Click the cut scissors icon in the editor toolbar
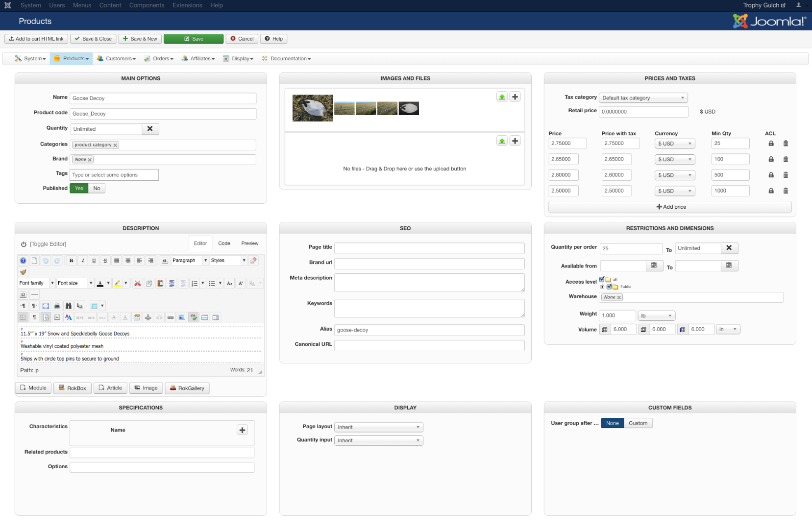The height and width of the screenshot is (529, 812). (x=138, y=283)
